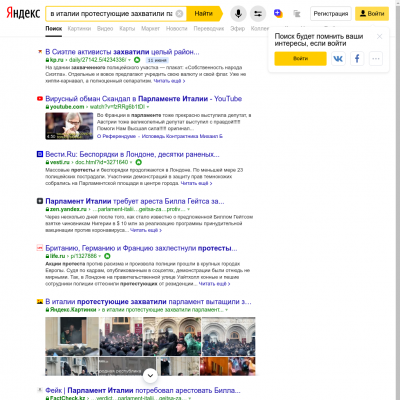Image resolution: width=400 pixels, height=400 pixels.
Task: Click into the search input field
Action: pos(112,14)
